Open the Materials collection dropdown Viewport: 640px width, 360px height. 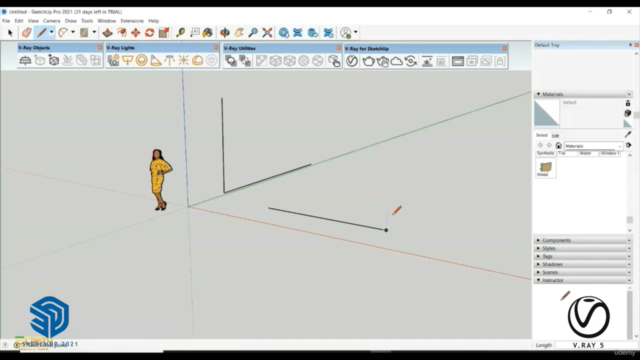(x=593, y=146)
